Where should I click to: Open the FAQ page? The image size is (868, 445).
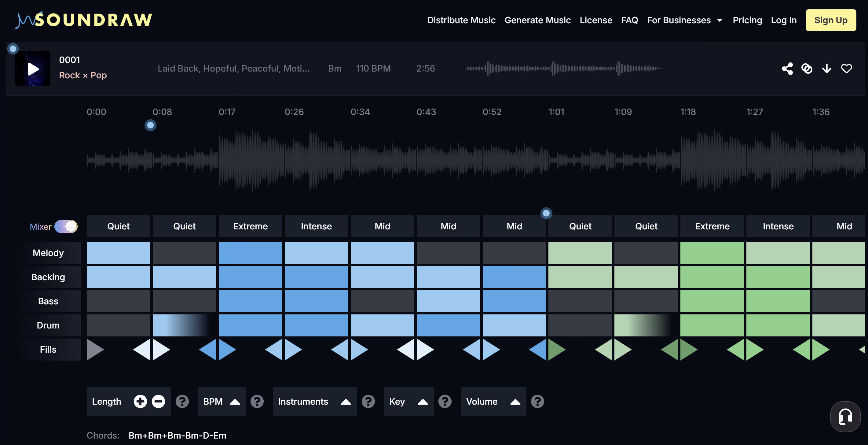(x=629, y=20)
